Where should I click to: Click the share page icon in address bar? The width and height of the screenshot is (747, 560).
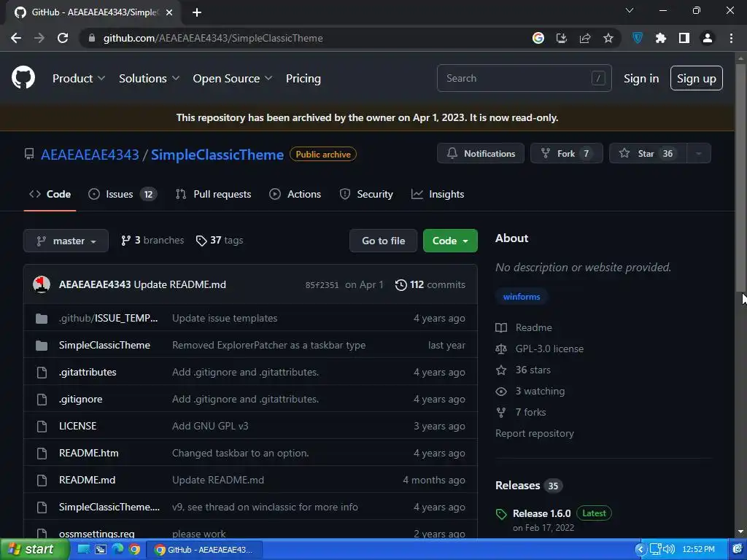pos(584,38)
